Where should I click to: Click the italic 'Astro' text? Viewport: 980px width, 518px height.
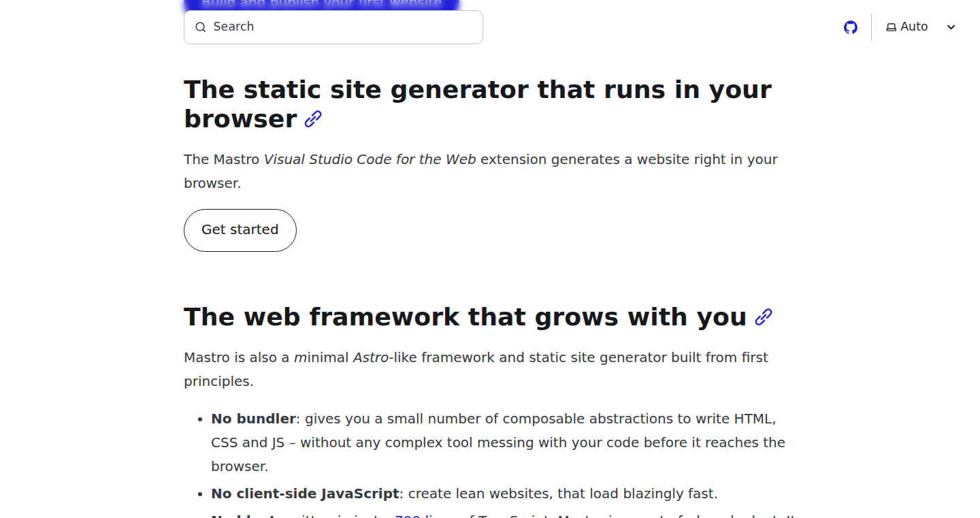(370, 357)
